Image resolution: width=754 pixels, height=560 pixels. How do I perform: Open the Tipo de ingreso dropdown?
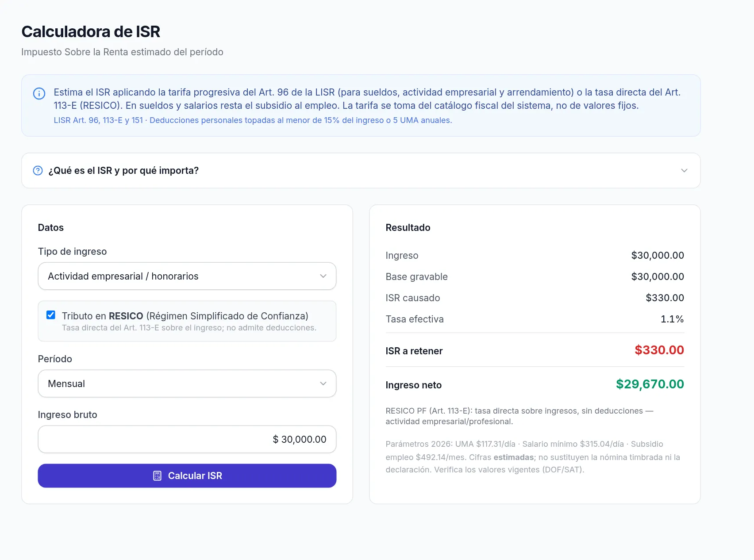[x=187, y=276]
